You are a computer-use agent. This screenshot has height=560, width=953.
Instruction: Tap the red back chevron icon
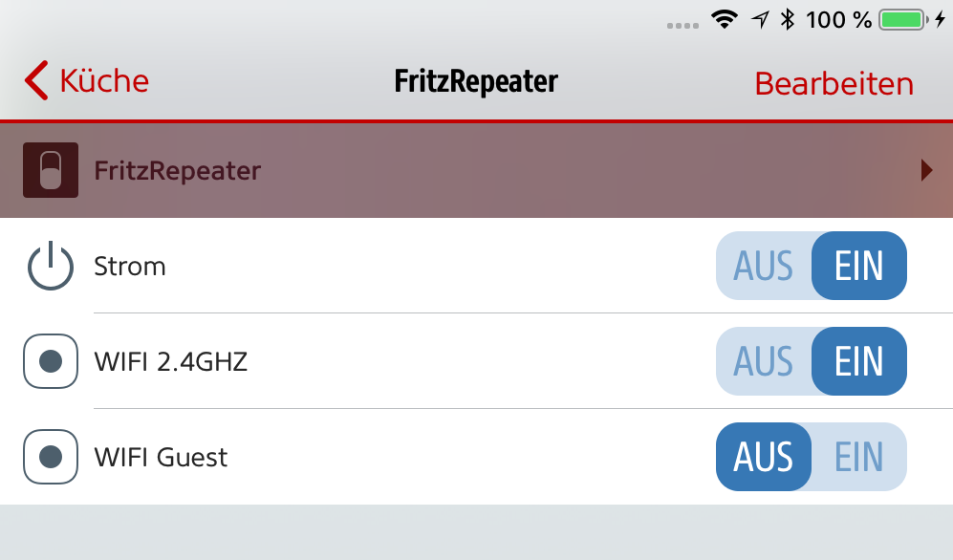coord(36,81)
